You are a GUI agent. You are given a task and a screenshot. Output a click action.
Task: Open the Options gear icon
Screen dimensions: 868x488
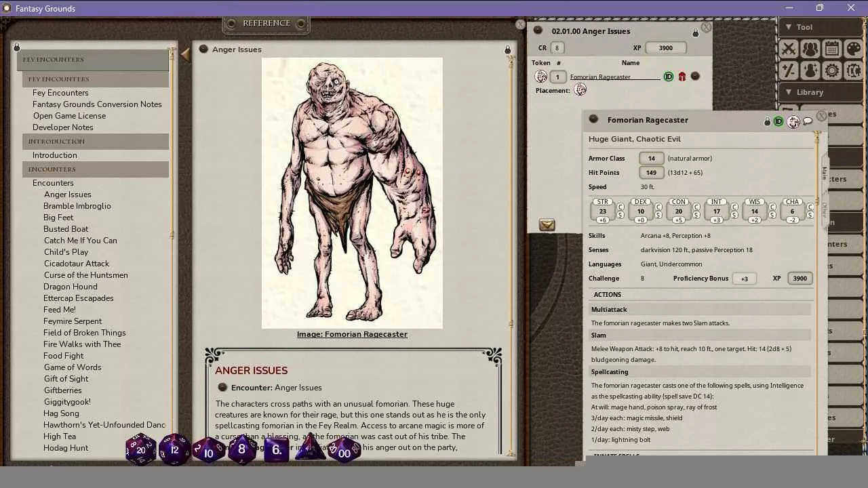click(x=832, y=70)
